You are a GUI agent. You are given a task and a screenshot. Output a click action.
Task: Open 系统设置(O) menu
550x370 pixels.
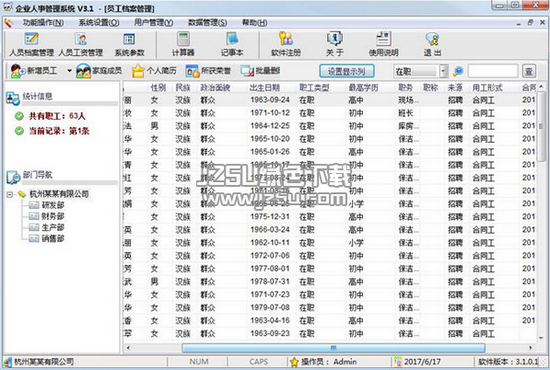(x=99, y=23)
